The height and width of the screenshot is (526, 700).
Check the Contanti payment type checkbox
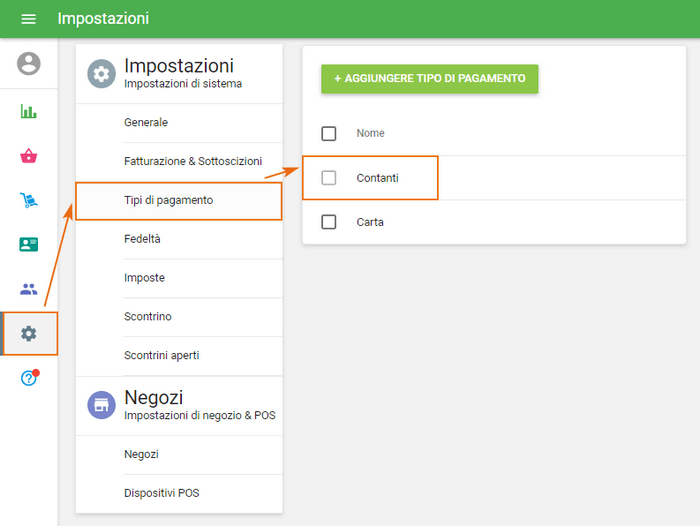(x=329, y=178)
